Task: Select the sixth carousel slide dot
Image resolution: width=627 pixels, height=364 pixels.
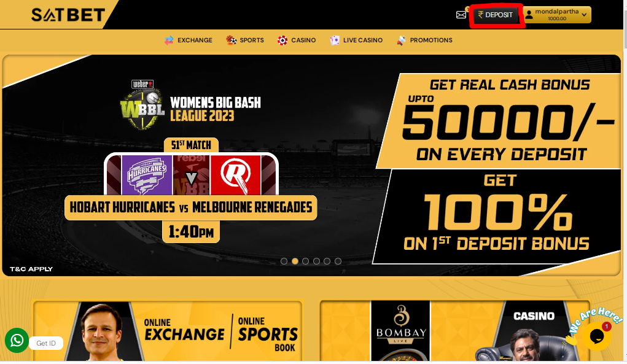Action: click(338, 261)
